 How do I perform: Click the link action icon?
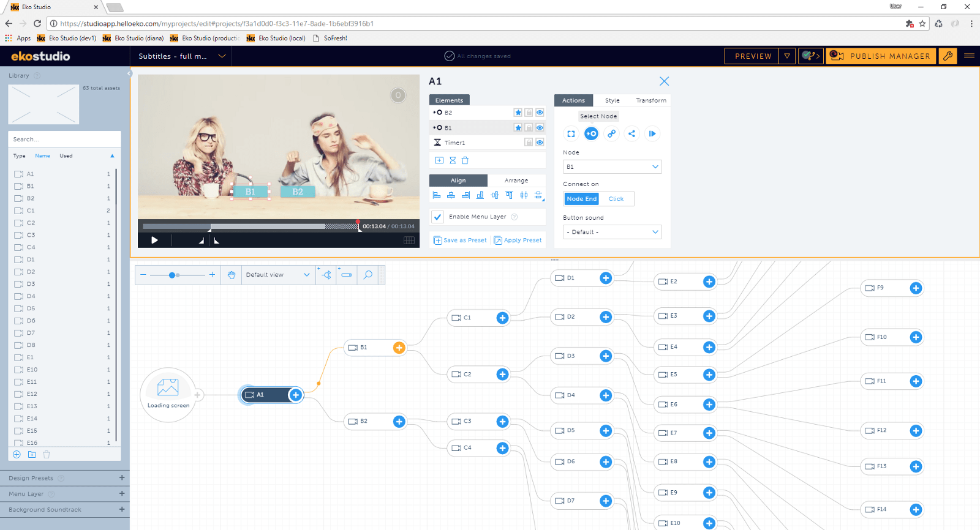click(x=611, y=133)
